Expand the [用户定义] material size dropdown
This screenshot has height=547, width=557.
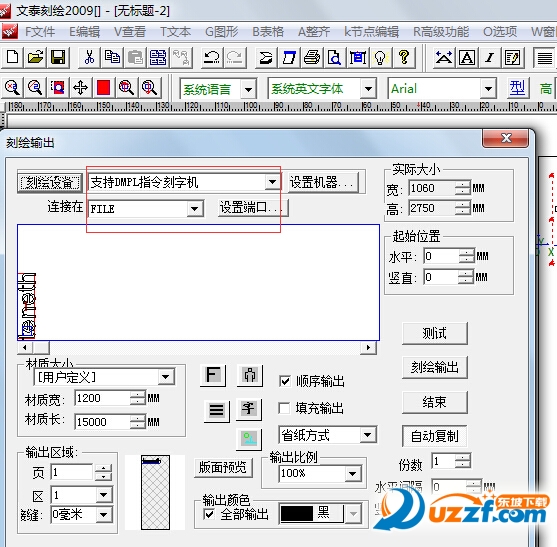pos(166,377)
